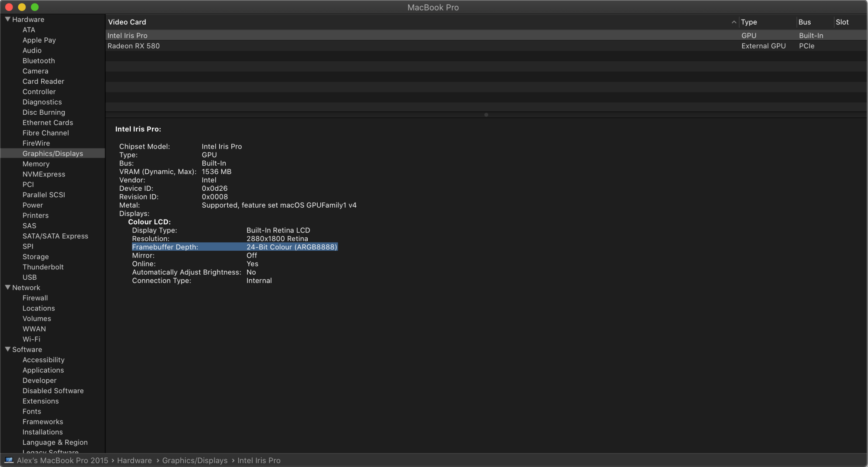
Task: Collapse the Hardware section triangle
Action: (x=7, y=19)
